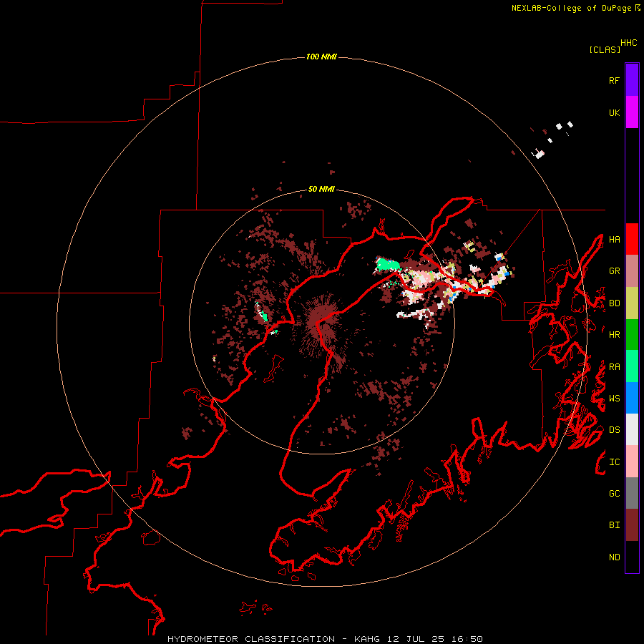Click the RF purple legend swatch
This screenshot has width=644, height=644.
point(632,80)
